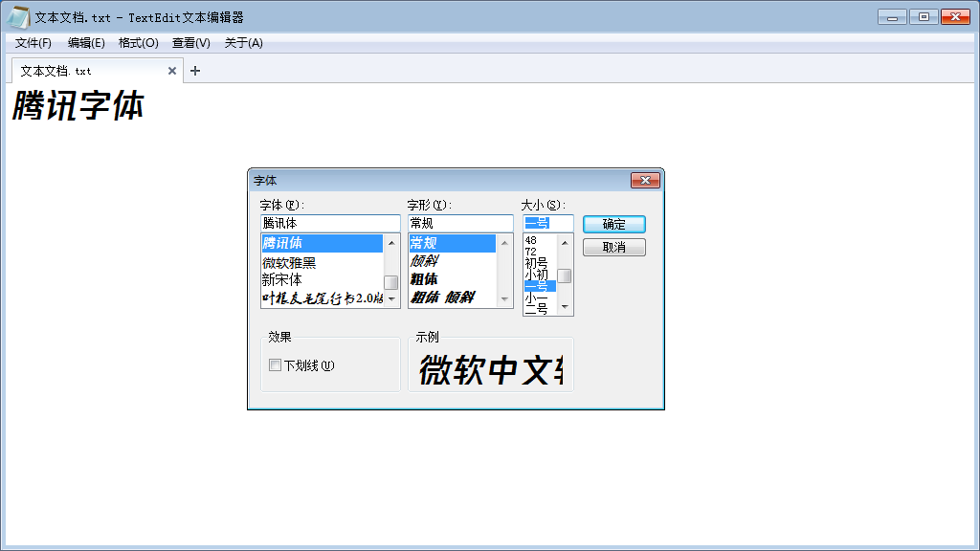Close the 字体 dialog with its X button
Image resolution: width=980 pixels, height=551 pixels.
coord(646,180)
